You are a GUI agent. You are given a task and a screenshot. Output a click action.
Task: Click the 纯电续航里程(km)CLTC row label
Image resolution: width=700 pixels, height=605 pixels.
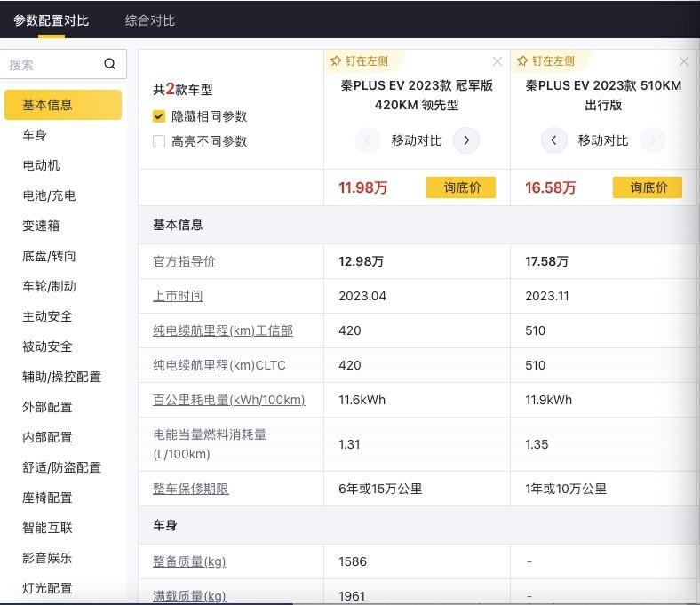point(219,365)
